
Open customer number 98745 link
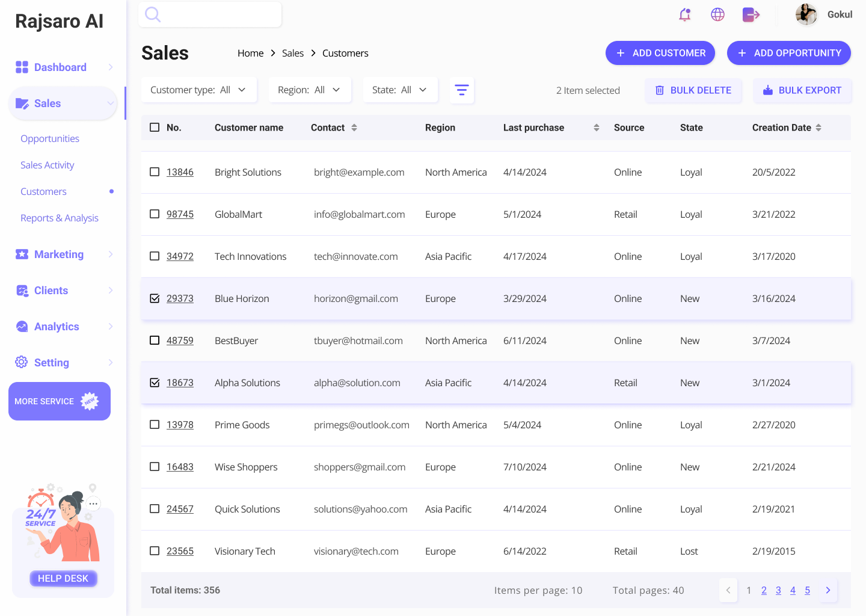pos(180,214)
